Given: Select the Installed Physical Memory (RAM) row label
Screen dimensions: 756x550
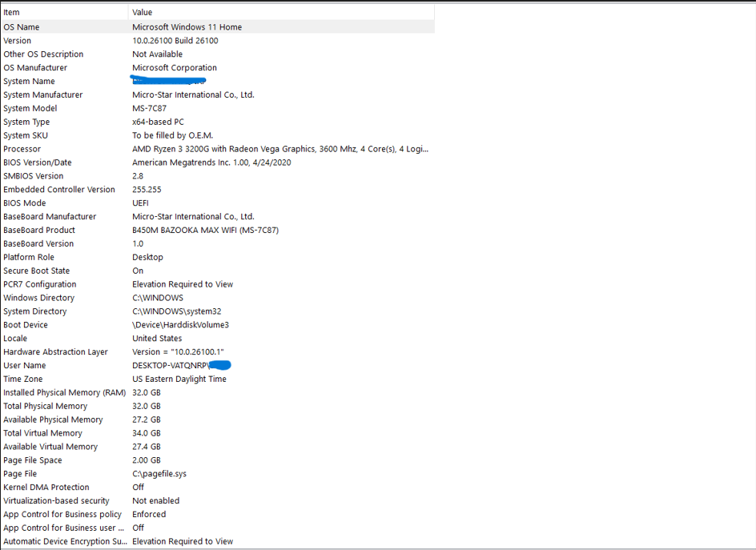Looking at the screenshot, I should (x=65, y=392).
